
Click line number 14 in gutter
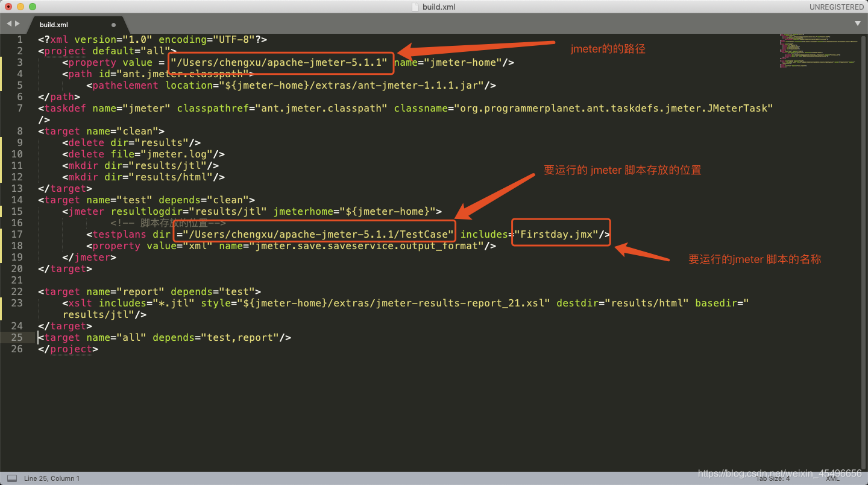[16, 200]
